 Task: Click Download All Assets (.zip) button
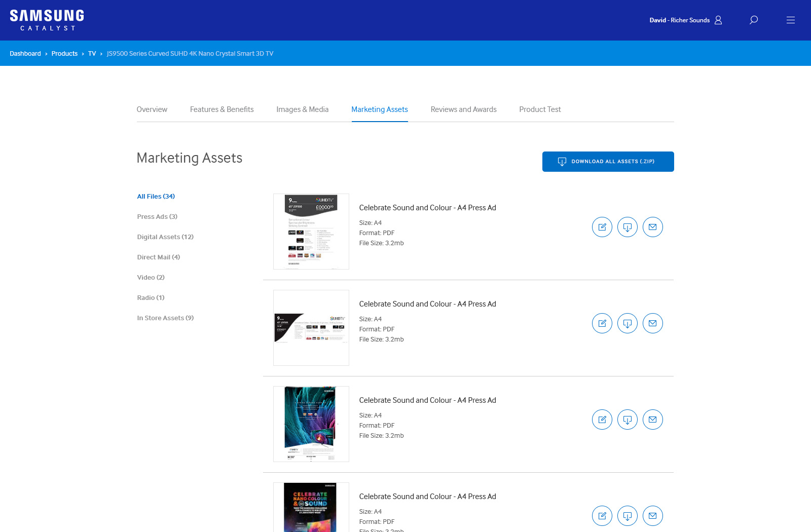click(x=608, y=162)
